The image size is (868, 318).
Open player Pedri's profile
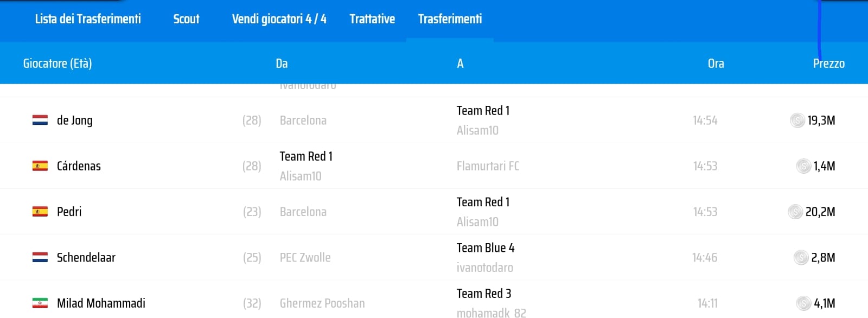tap(69, 212)
